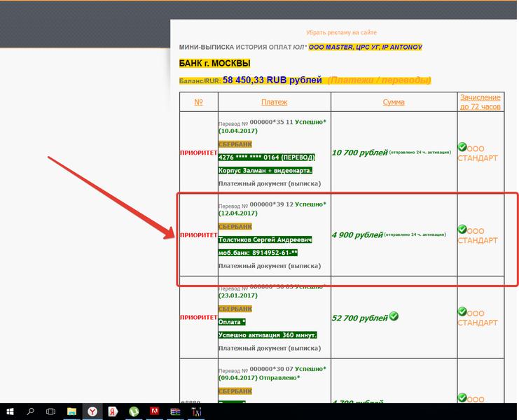This screenshot has width=519, height=420.
Task: Click 'ООО СТАНДАРТ' in the 52 700 рублей row
Action: tap(478, 318)
